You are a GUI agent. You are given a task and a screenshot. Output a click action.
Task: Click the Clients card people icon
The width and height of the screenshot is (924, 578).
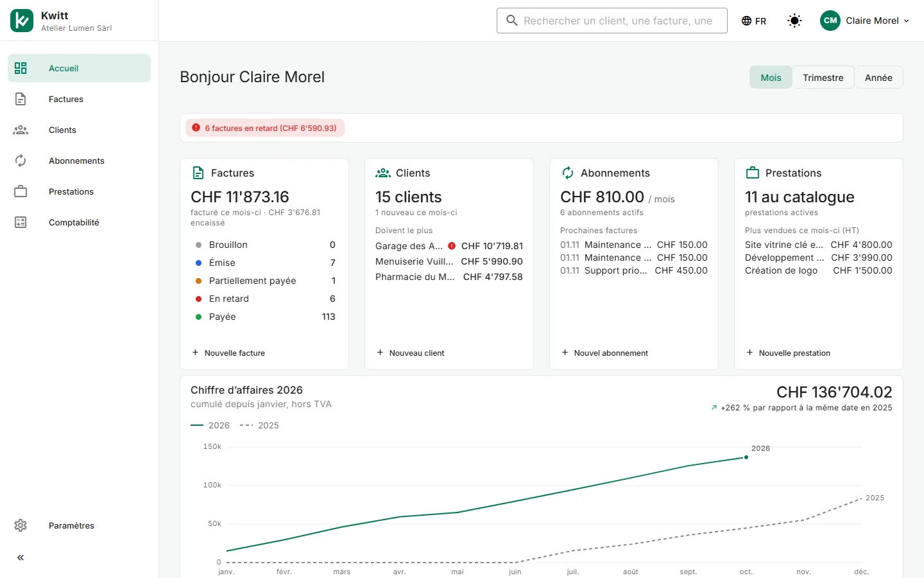pyautogui.click(x=383, y=173)
